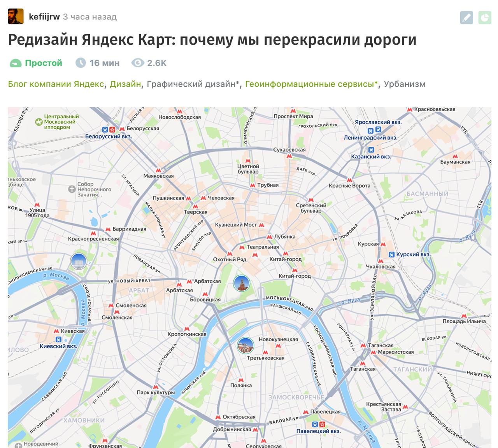Click the cathedral cross icon
The width and height of the screenshot is (498, 448).
coord(72,189)
